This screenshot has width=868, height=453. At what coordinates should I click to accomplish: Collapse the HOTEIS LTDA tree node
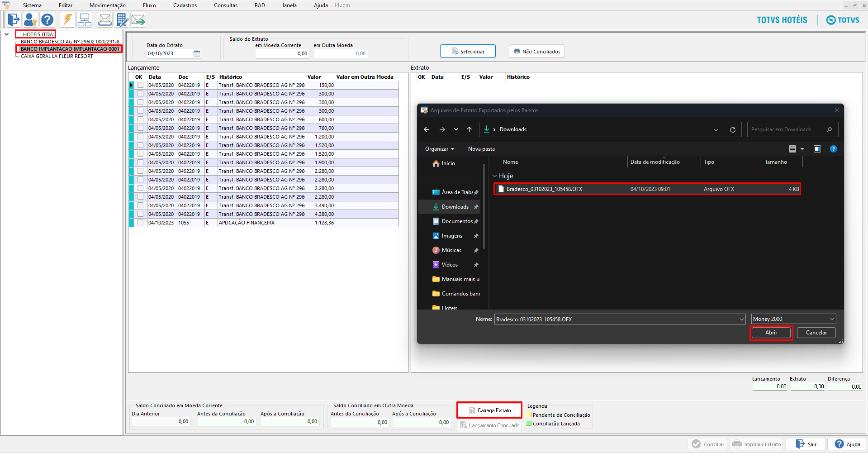click(7, 34)
